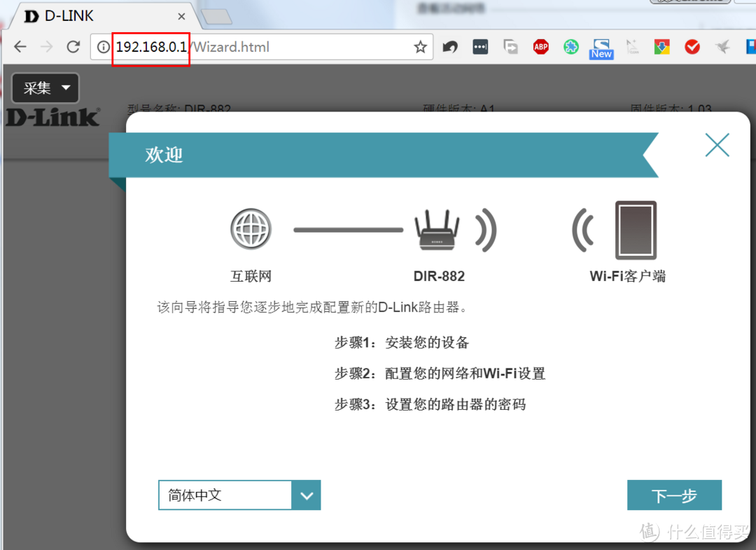Open the ABP Adblock Plus extension

click(541, 47)
